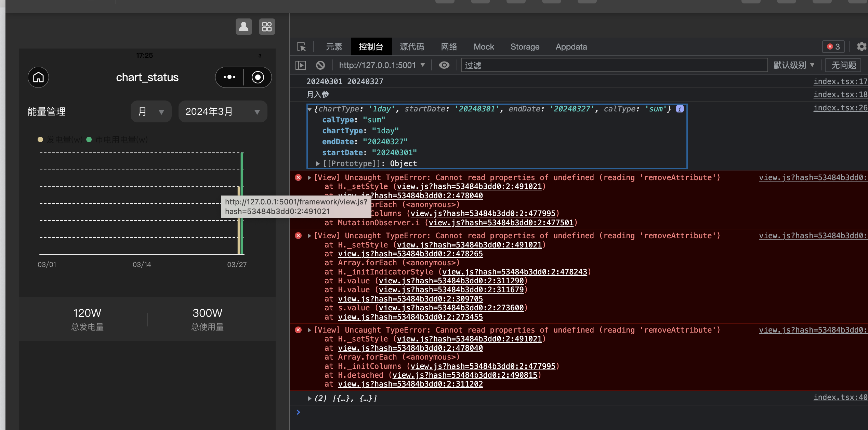Click the 能量管理 heading
This screenshot has width=868, height=430.
pos(47,111)
